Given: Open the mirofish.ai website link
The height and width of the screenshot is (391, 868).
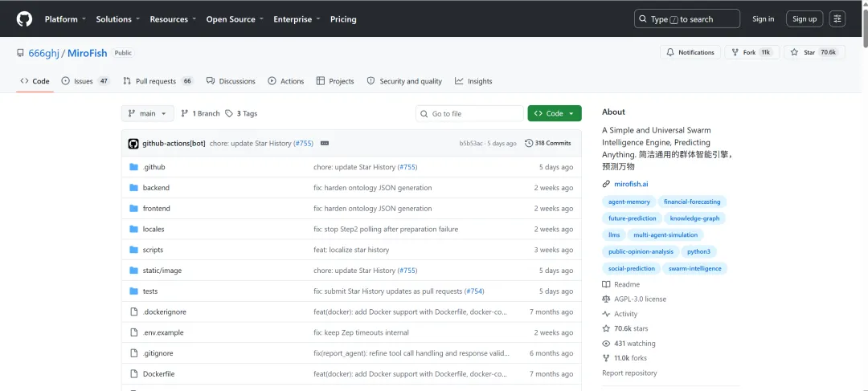Looking at the screenshot, I should point(631,184).
